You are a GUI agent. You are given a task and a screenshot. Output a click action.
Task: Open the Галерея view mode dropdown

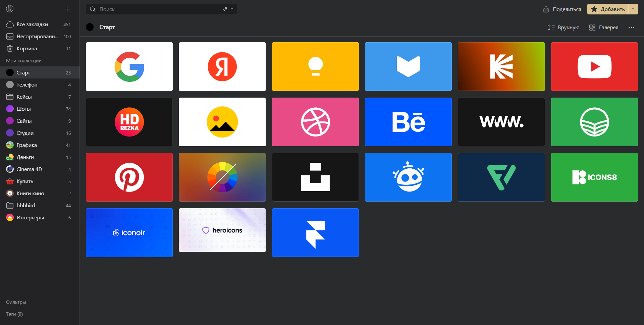click(604, 27)
